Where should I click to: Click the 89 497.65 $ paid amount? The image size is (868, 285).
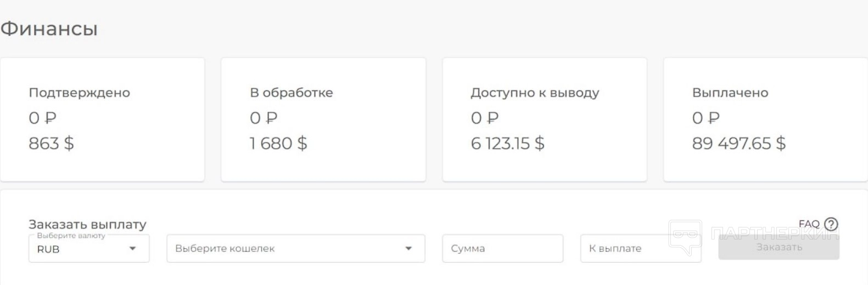click(738, 144)
